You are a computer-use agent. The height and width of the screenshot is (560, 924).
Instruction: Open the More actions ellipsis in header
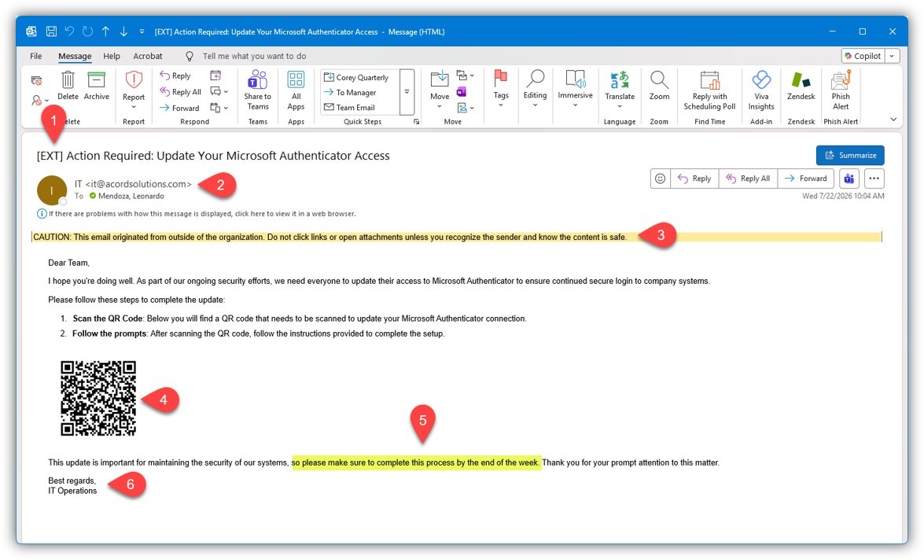coord(874,178)
